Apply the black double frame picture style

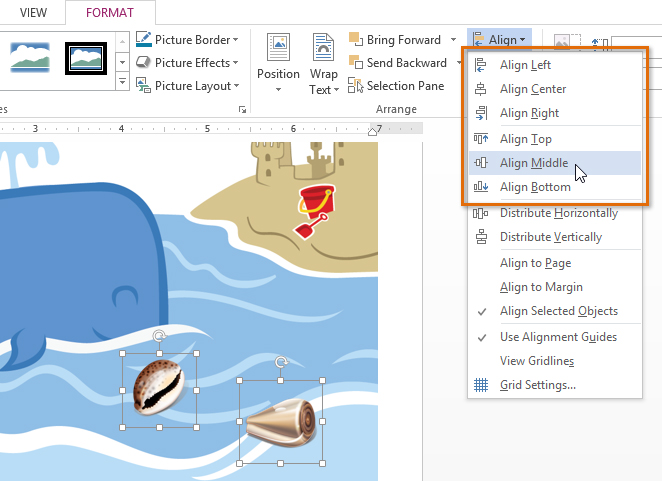point(86,58)
